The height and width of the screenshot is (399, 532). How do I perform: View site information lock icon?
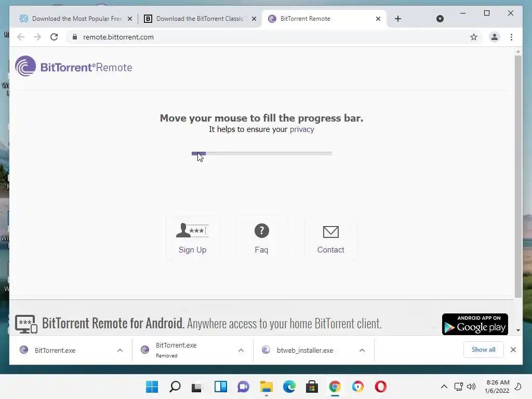tap(75, 37)
